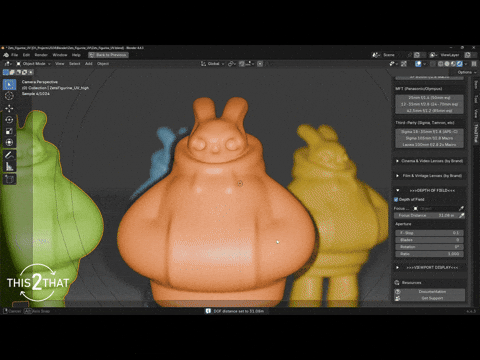Choose the Laowa 100mm Macro preset
This screenshot has height=360, width=480.
point(429,145)
